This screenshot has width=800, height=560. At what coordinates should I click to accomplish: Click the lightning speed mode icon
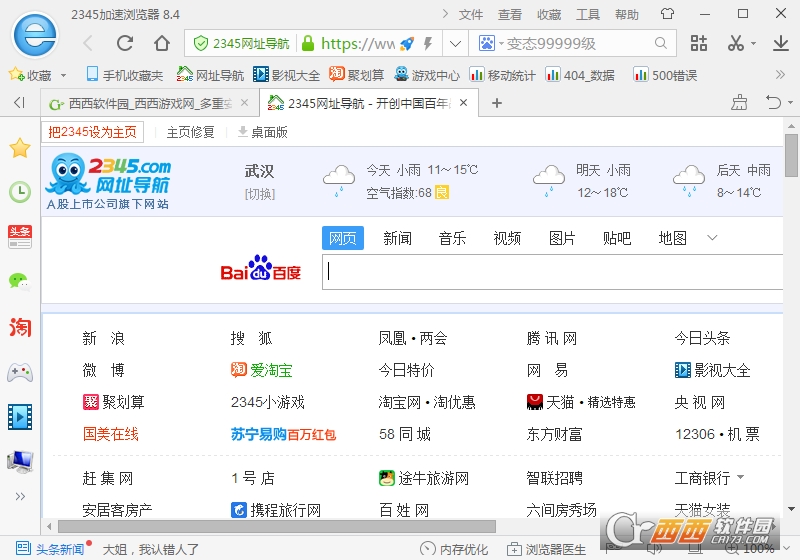[428, 44]
